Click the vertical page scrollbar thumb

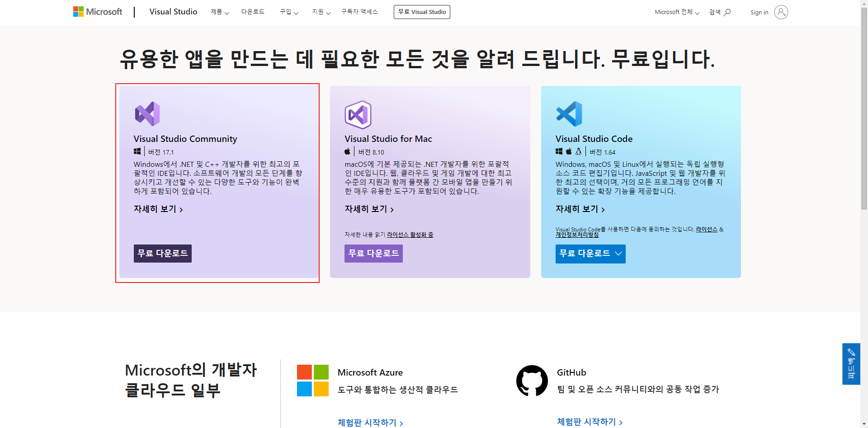coord(864,108)
